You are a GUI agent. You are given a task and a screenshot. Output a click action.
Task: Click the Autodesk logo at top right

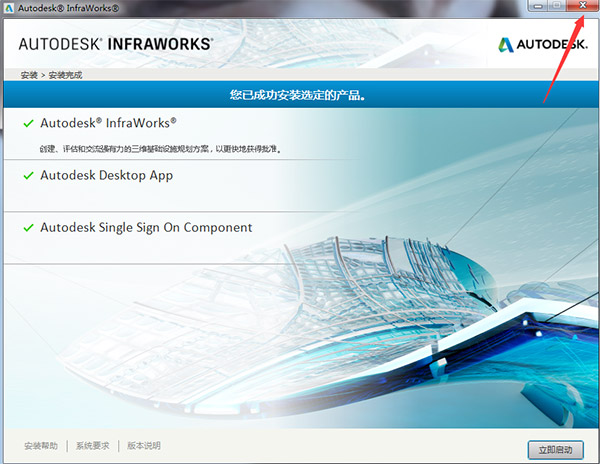[x=543, y=45]
